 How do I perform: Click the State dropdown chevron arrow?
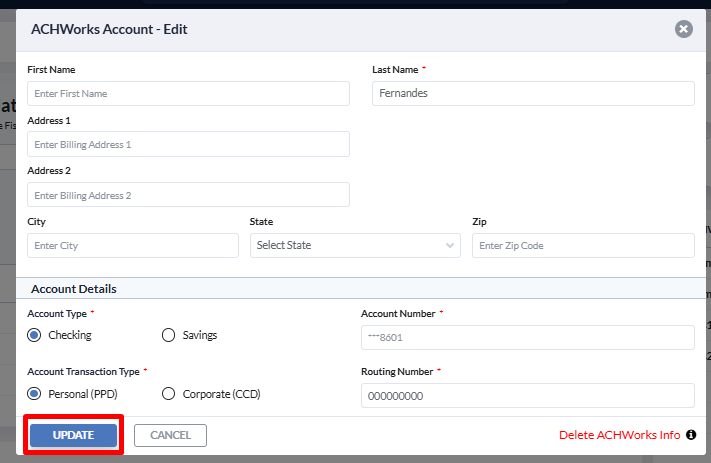tap(450, 245)
